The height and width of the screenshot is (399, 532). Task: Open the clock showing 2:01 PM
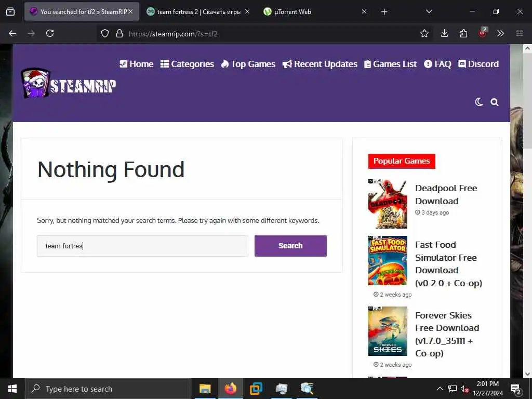click(487, 389)
